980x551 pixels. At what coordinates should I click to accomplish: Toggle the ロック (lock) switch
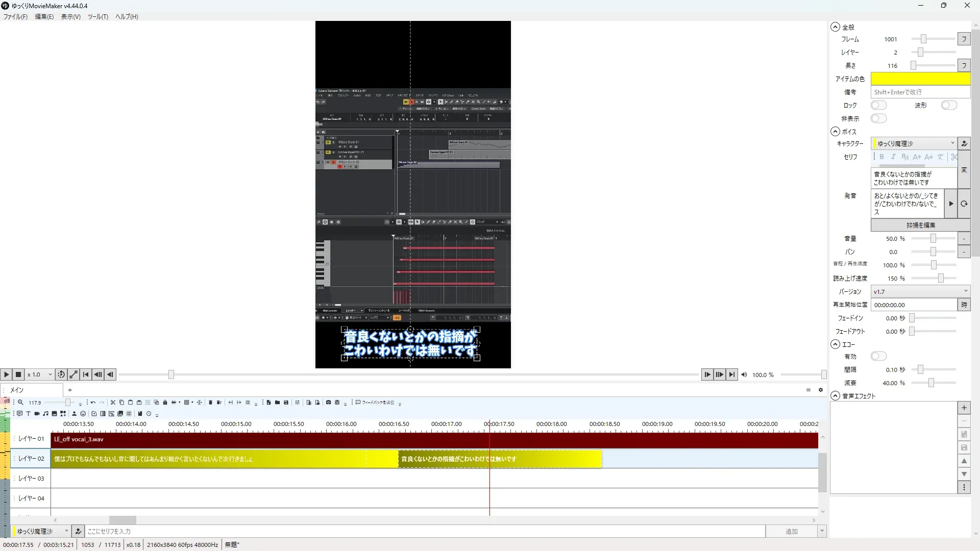[x=878, y=105]
